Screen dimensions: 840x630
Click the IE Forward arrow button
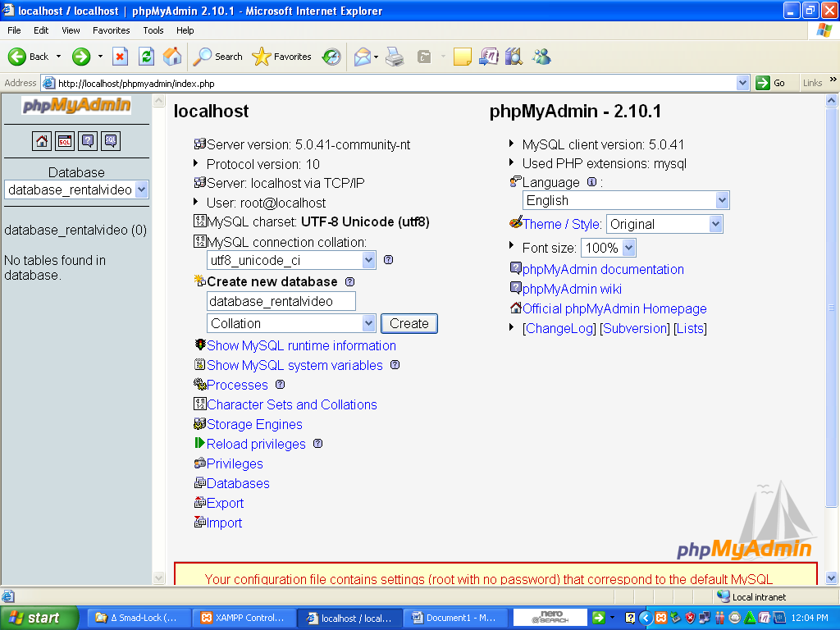pos(81,57)
